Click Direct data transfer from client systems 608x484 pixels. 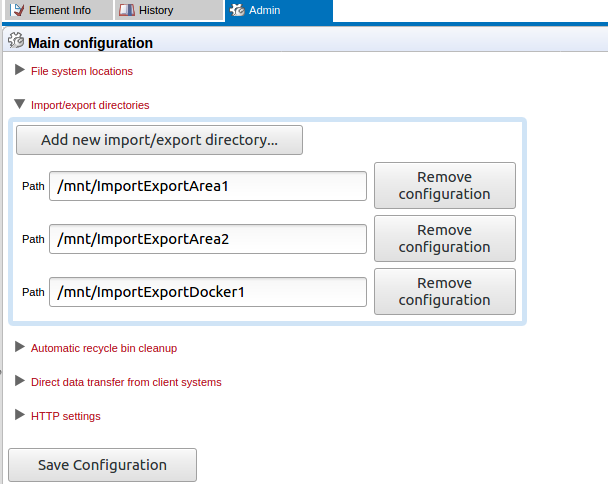[x=126, y=382]
